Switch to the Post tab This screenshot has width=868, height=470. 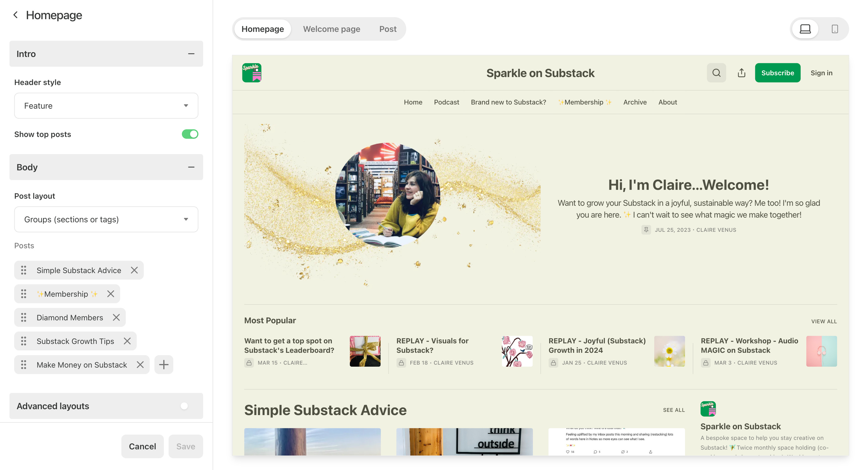tap(387, 29)
